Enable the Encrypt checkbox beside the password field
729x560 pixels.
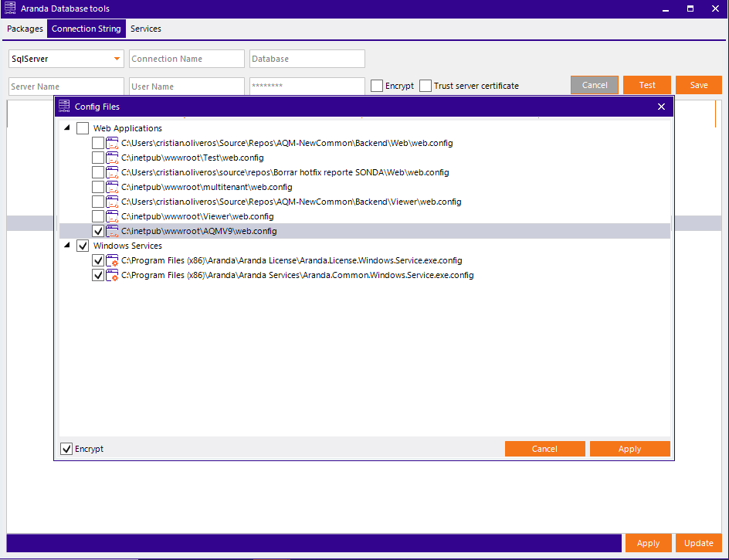coord(377,86)
